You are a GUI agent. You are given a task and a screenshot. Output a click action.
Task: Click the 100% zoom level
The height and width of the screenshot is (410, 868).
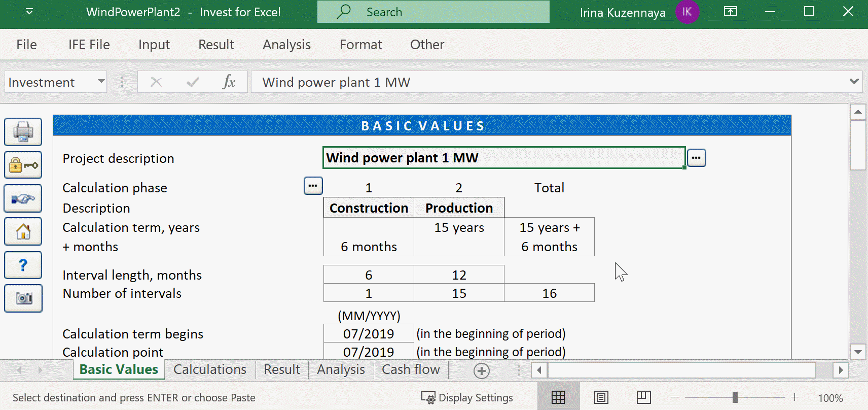point(830,398)
